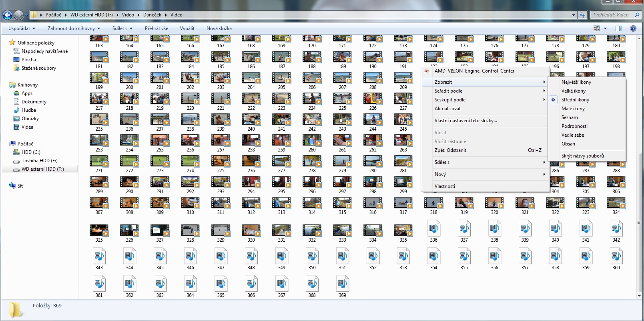Choose Velké ikony from the view submenu
644x321 pixels.
587,91
